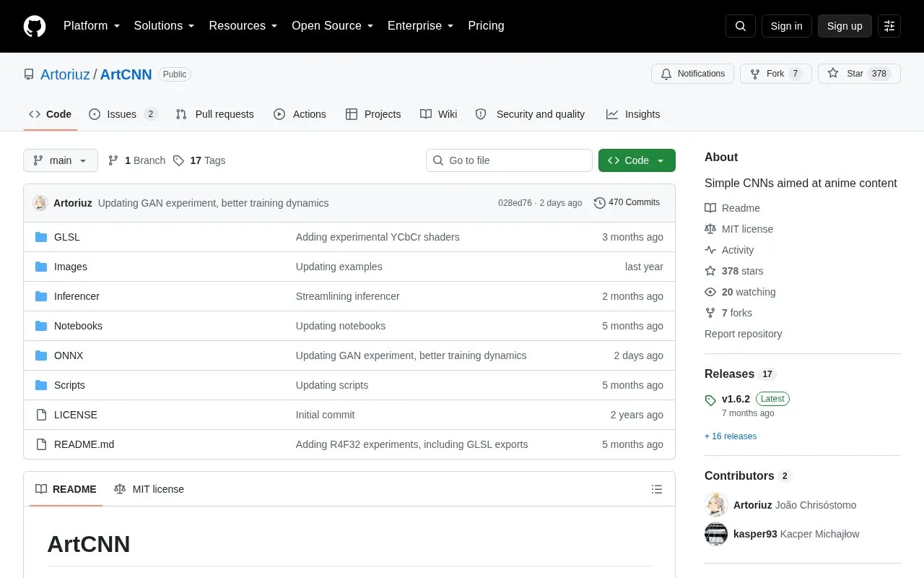Screen dimensions: 924x578
Task: Click the Artoriuz commit author avatar
Action: coord(40,203)
